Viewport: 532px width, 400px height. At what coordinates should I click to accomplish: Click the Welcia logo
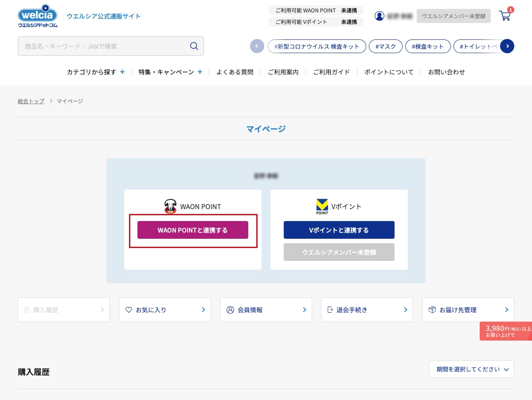coord(38,16)
